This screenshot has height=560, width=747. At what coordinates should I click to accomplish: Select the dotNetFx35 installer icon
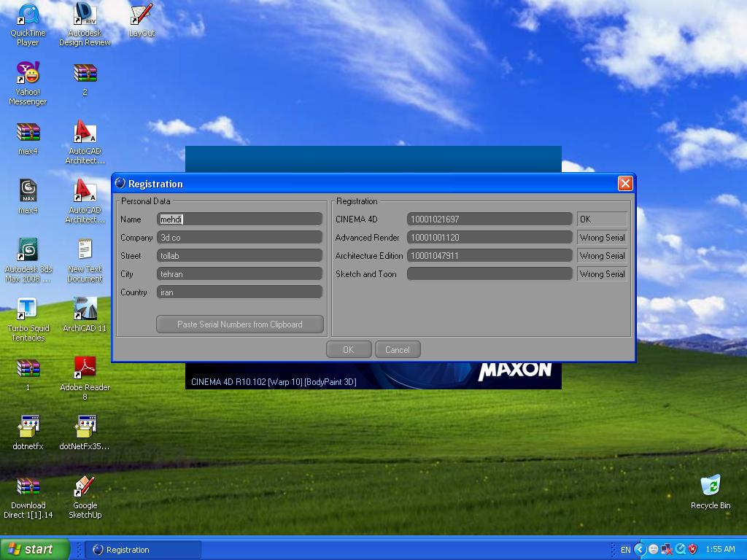coord(85,433)
